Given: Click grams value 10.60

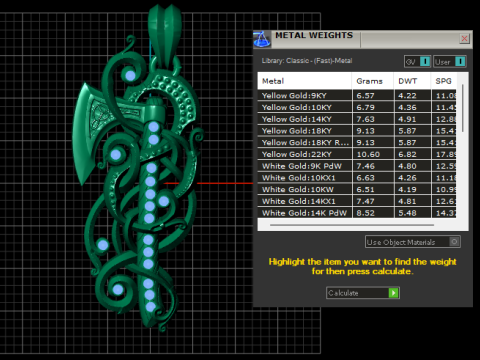Looking at the screenshot, I should pos(368,154).
